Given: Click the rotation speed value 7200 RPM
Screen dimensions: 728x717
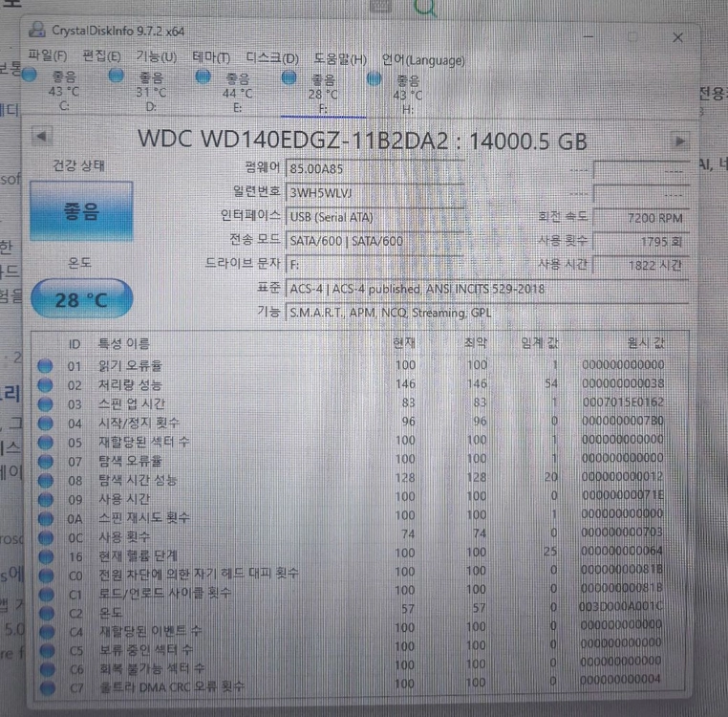Looking at the screenshot, I should 641,218.
